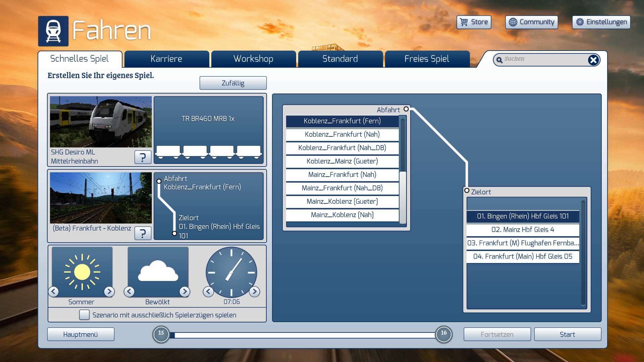Switch to Freies Spiel tab

pos(427,59)
